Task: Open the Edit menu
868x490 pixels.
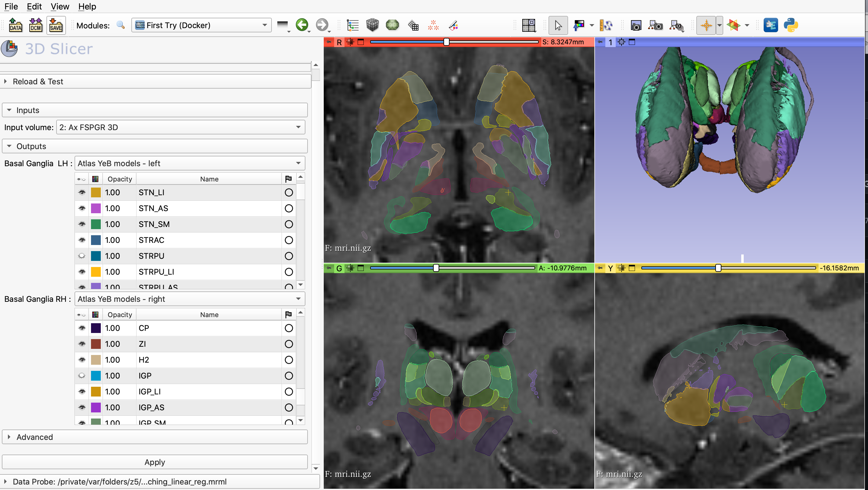Action: coord(34,6)
